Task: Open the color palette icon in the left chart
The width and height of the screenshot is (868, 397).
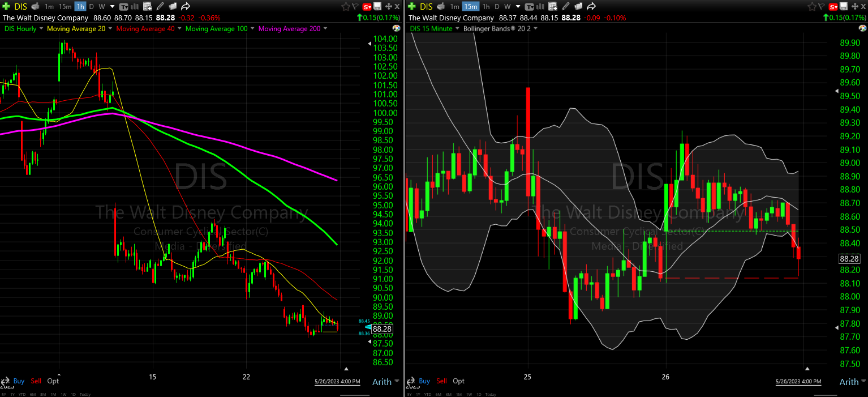Action: point(396,28)
